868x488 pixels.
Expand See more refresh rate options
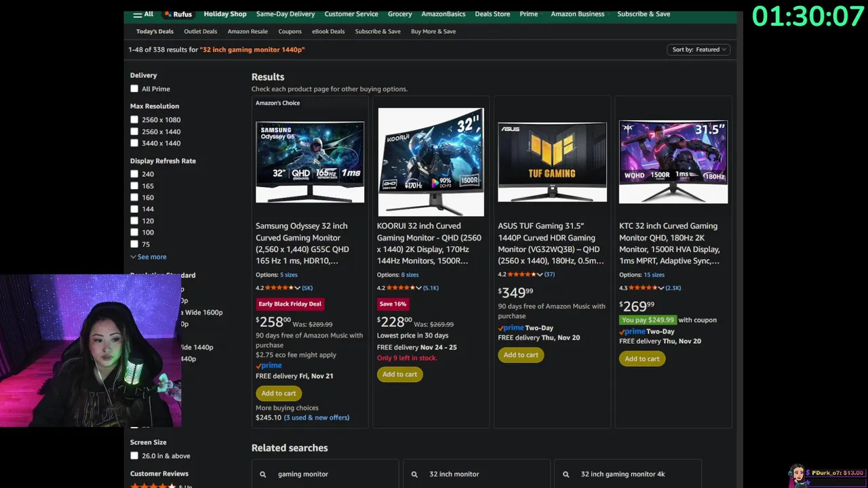(149, 257)
